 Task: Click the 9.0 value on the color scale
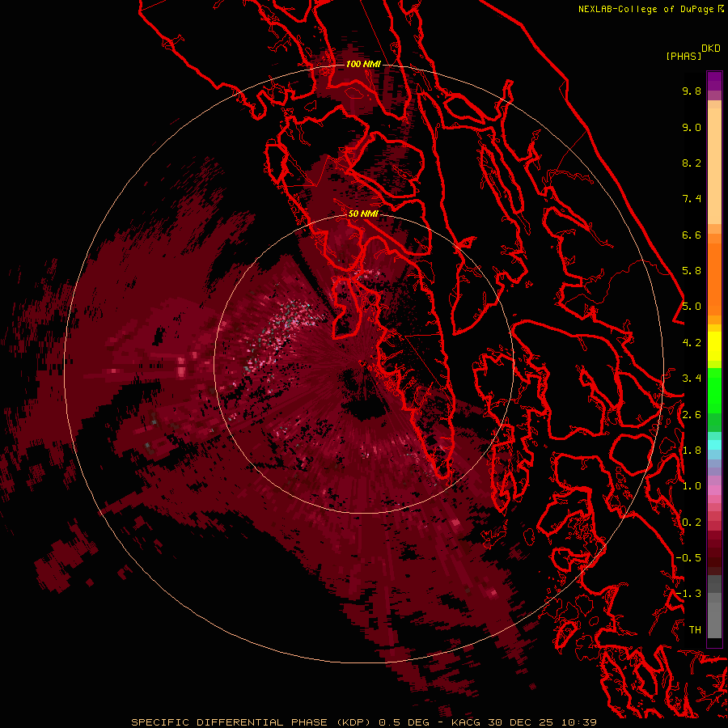[692, 127]
